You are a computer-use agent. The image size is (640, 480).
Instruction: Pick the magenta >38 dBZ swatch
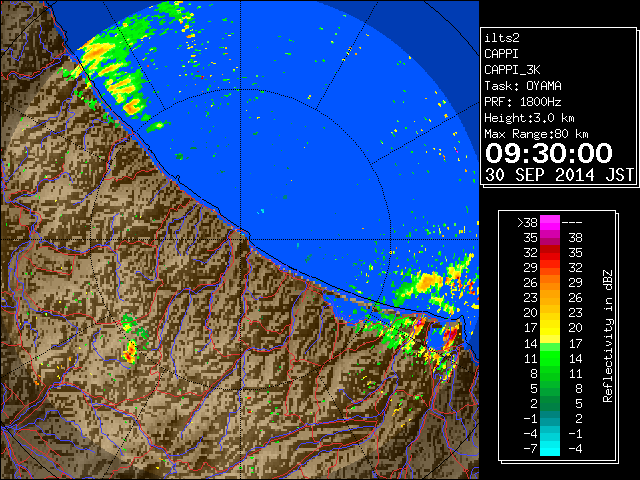click(x=550, y=223)
